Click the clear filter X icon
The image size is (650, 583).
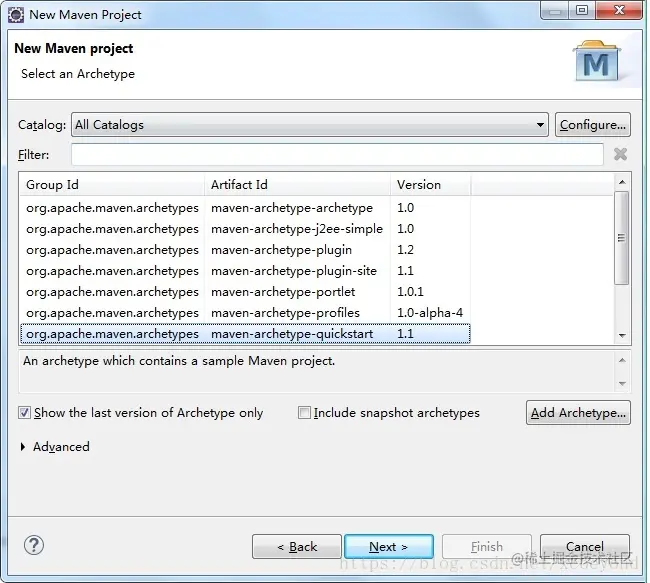point(621,154)
